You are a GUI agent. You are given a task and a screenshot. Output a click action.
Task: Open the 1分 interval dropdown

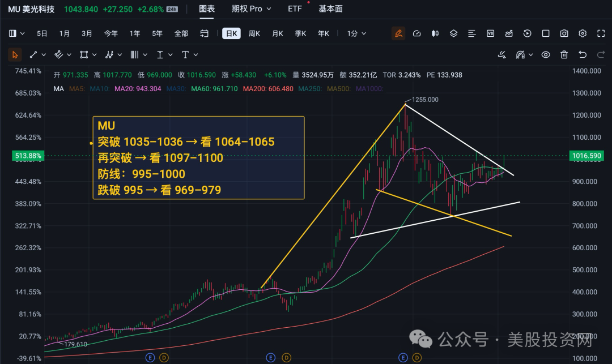(356, 33)
